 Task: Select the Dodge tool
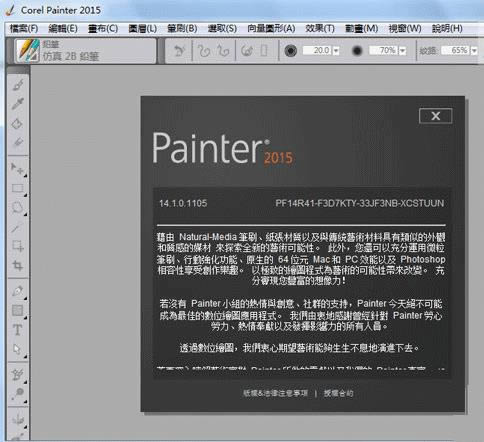[x=17, y=394]
